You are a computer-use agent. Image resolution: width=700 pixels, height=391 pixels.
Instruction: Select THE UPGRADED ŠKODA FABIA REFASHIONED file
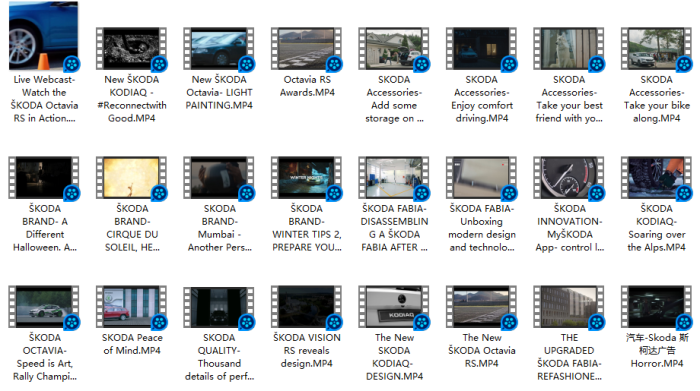pos(569,307)
